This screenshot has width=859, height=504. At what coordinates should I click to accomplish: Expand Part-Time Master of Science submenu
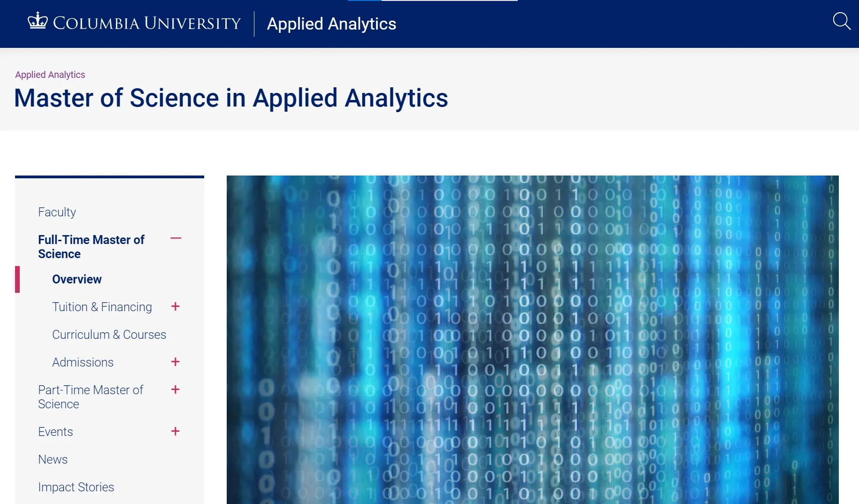coord(175,389)
